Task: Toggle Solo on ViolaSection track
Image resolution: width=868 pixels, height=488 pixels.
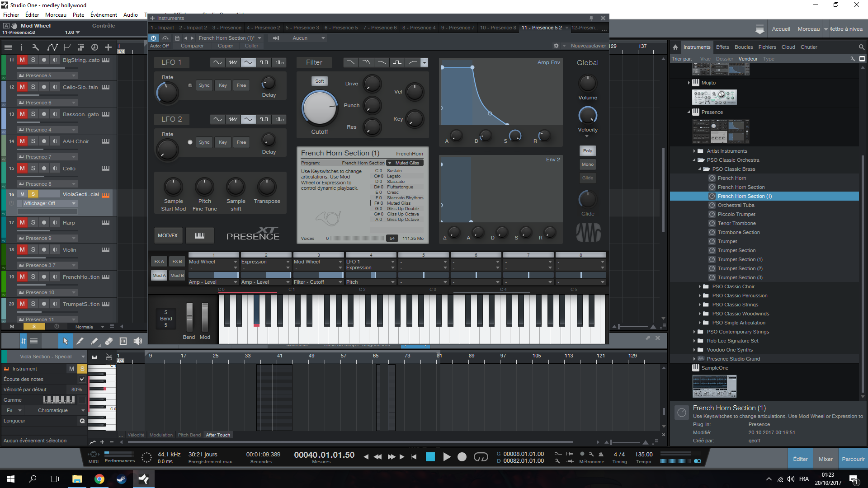Action: [33, 194]
